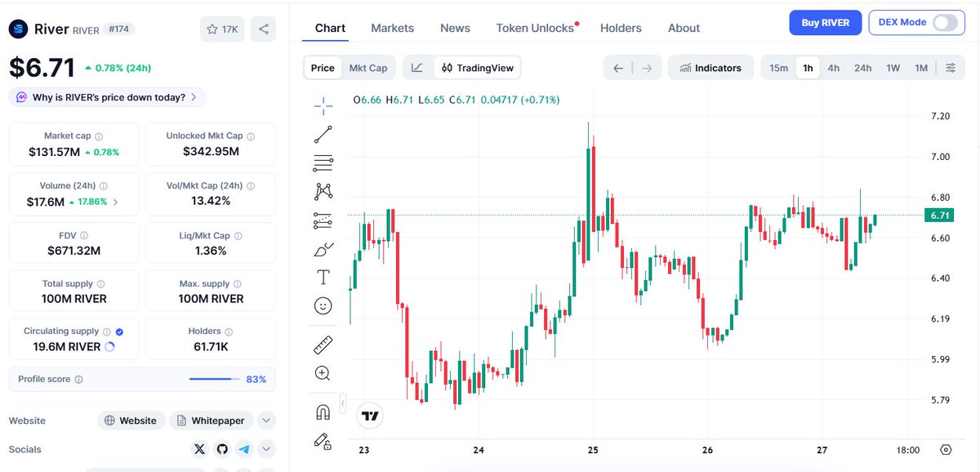Click the undo arrow in chart toolbar
The width and height of the screenshot is (980, 472).
coord(618,68)
